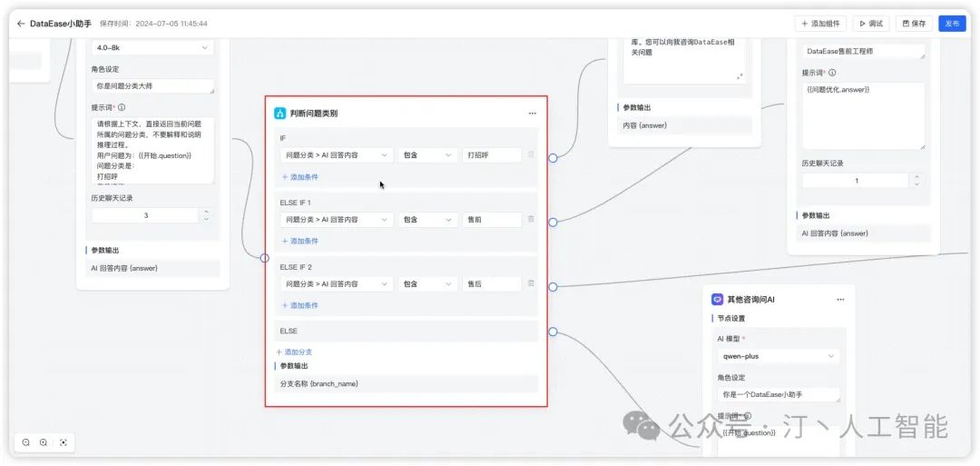980x466 pixels.
Task: Zoom out the canvas with the minus magnifier
Action: (26, 442)
